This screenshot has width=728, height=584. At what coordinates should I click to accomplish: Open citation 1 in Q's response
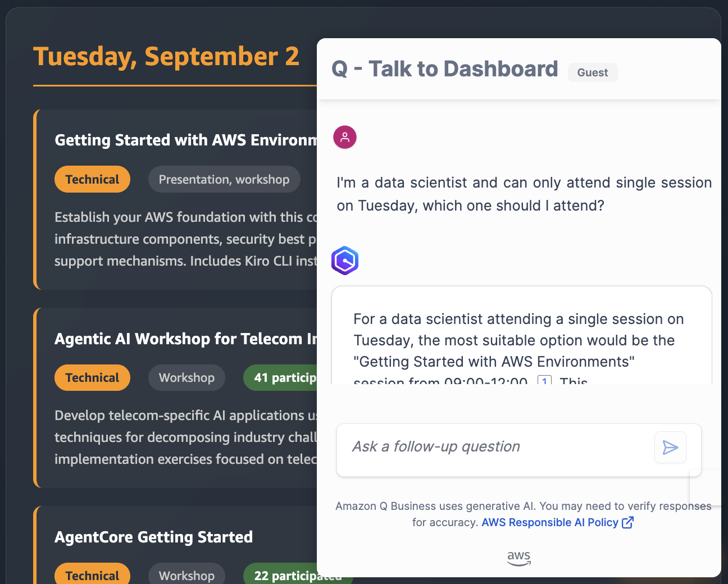[x=544, y=381]
